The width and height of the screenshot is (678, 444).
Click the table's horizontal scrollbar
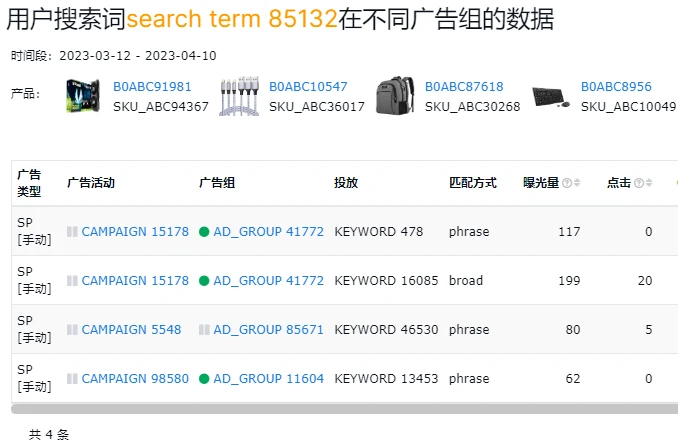coord(340,409)
